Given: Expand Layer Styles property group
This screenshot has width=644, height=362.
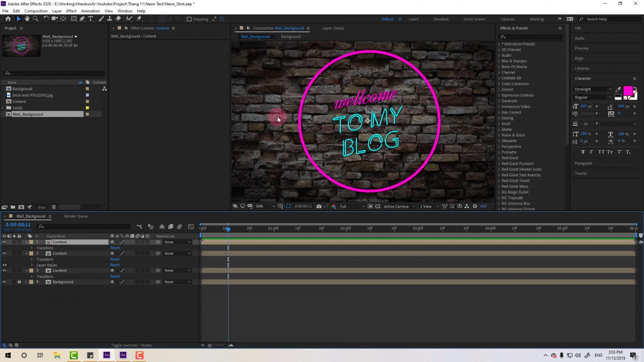Looking at the screenshot, I should [x=32, y=265].
